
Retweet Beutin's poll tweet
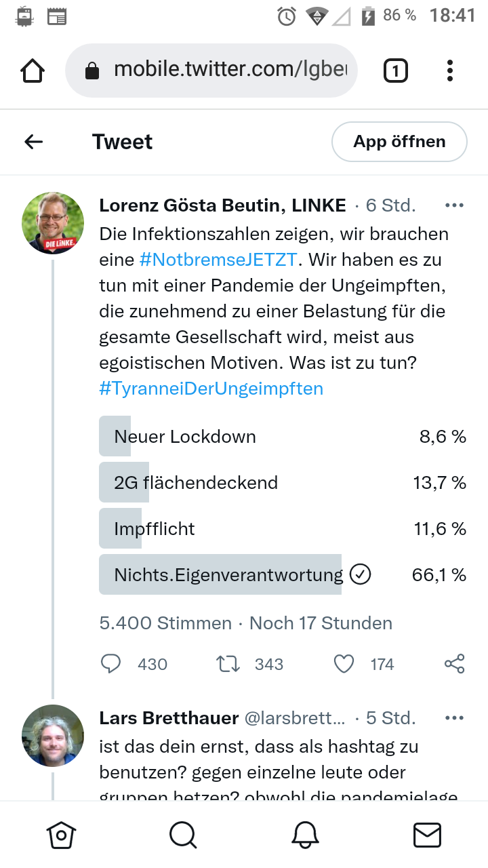pos(228,664)
